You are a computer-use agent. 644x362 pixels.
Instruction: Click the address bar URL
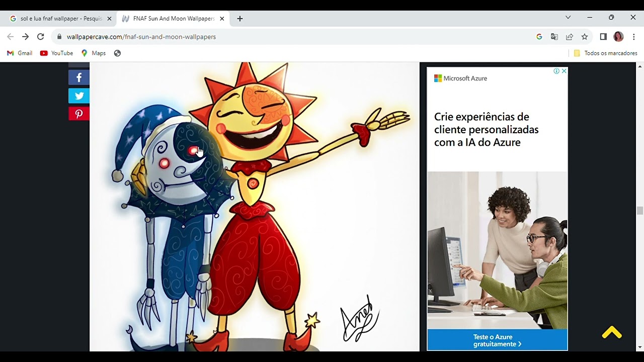tap(141, 37)
